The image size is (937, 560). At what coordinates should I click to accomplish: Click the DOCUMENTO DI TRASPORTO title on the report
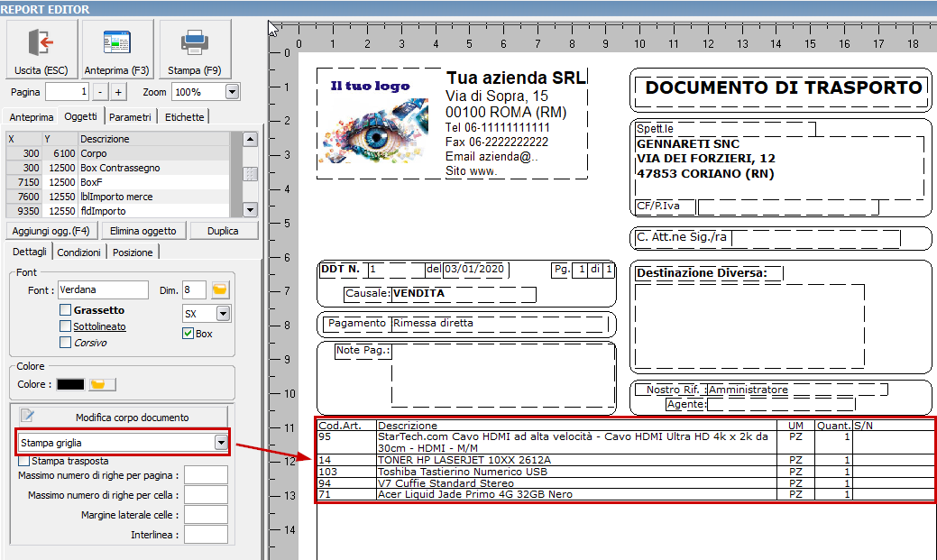click(x=784, y=87)
